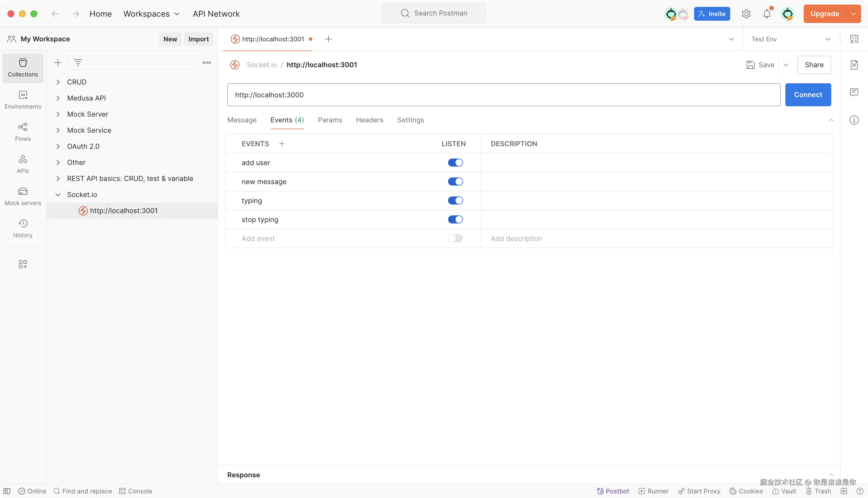868x498 pixels.
Task: Click the documentation icon in right sidebar
Action: coord(854,65)
